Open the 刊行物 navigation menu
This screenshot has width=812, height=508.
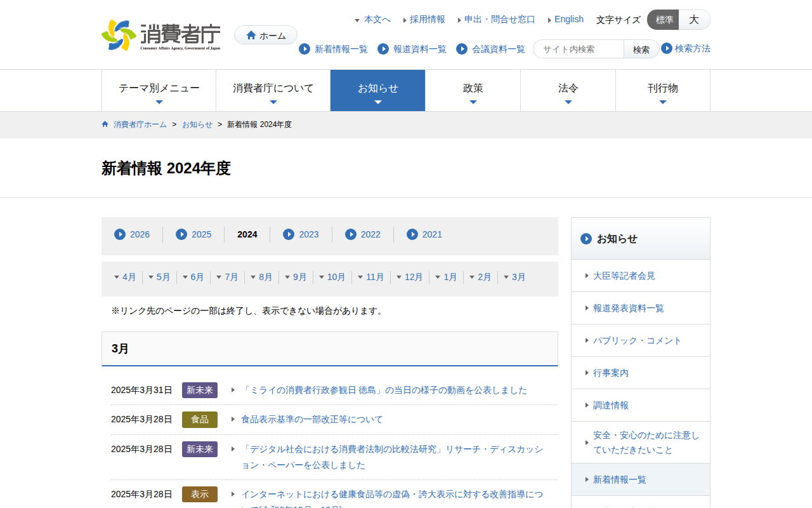[662, 90]
